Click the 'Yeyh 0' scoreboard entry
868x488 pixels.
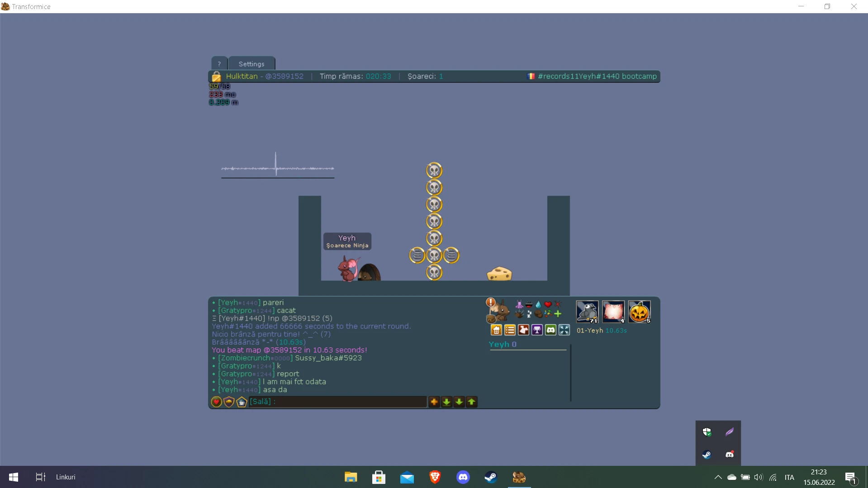point(503,344)
